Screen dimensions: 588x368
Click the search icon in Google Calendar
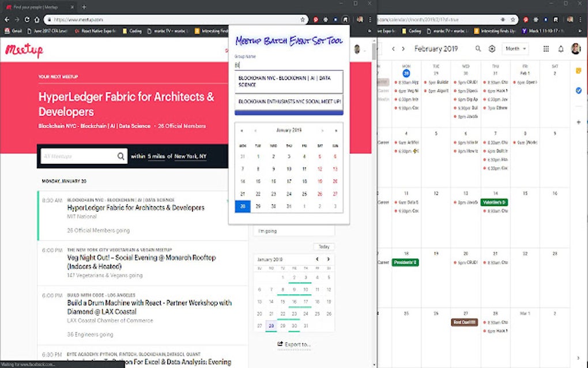(477, 49)
